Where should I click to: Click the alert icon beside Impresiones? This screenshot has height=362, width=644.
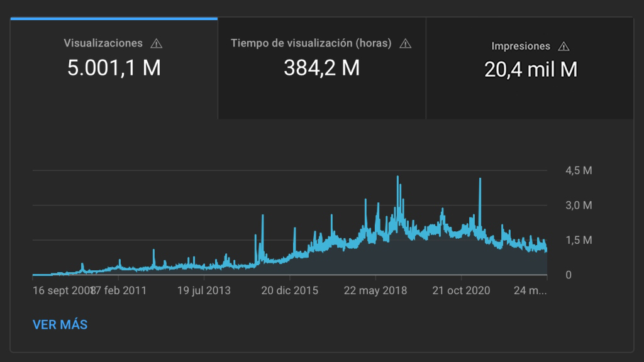[x=563, y=46]
